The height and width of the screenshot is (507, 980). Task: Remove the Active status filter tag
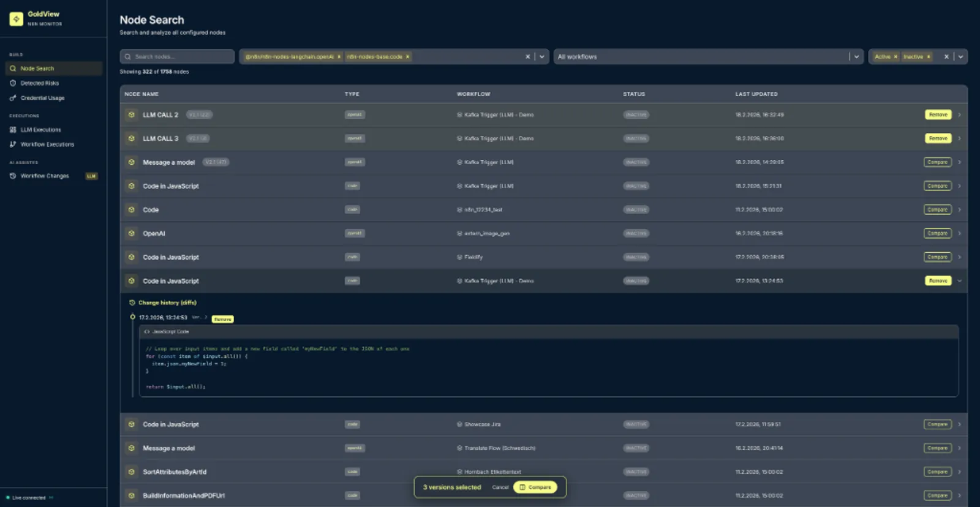[x=895, y=57]
